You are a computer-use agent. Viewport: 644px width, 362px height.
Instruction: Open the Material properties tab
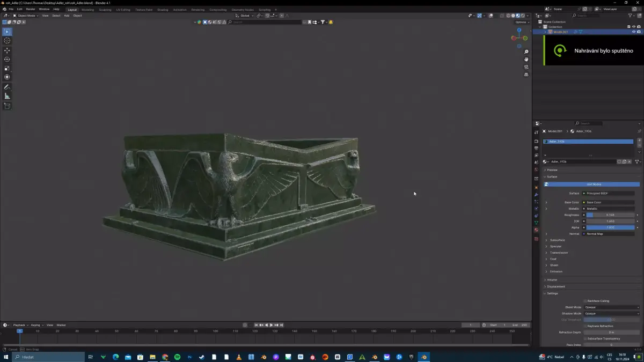tap(536, 230)
